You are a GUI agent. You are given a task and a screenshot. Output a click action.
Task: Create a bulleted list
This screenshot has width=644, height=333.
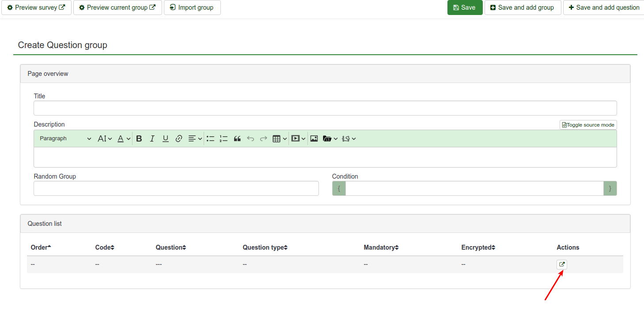(x=210, y=138)
